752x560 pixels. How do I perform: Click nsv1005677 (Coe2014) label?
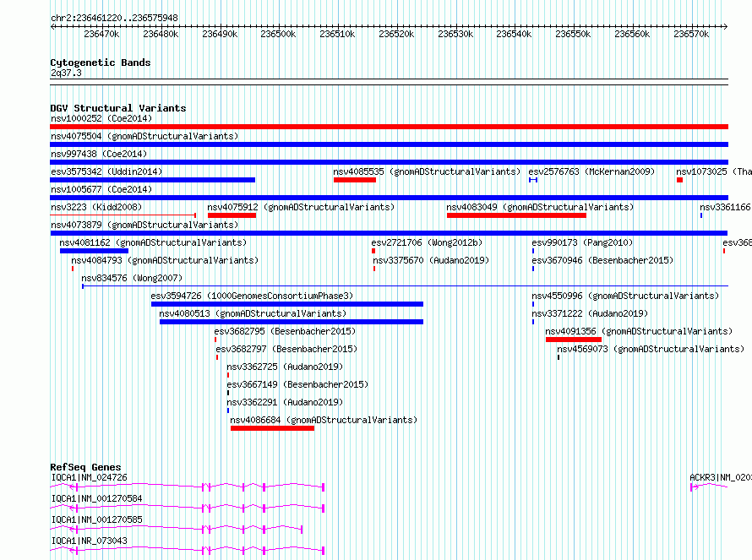click(101, 189)
